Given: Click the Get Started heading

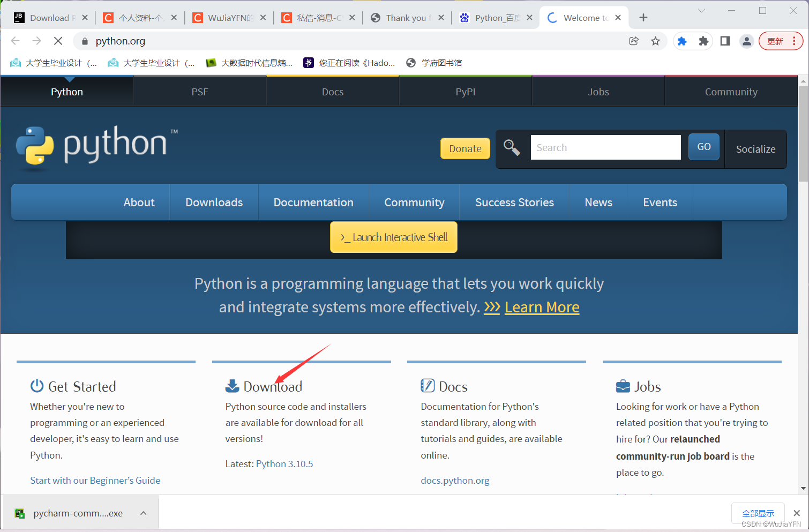Looking at the screenshot, I should [82, 386].
